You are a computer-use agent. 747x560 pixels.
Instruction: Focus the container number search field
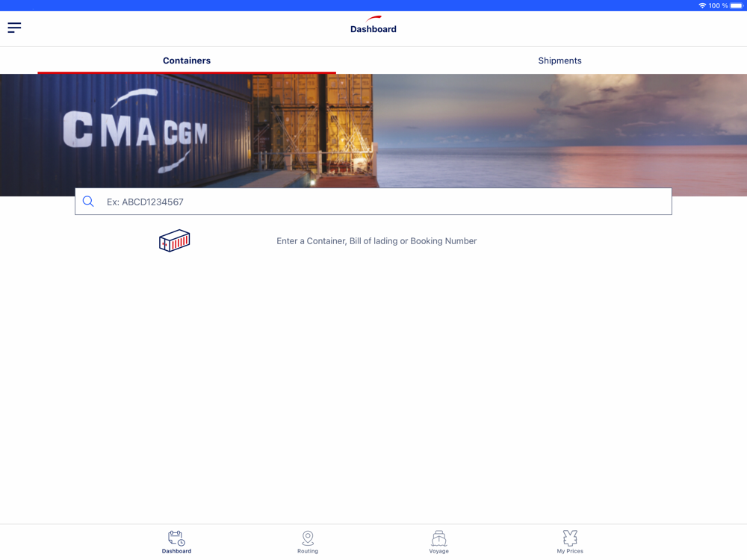pos(373,202)
